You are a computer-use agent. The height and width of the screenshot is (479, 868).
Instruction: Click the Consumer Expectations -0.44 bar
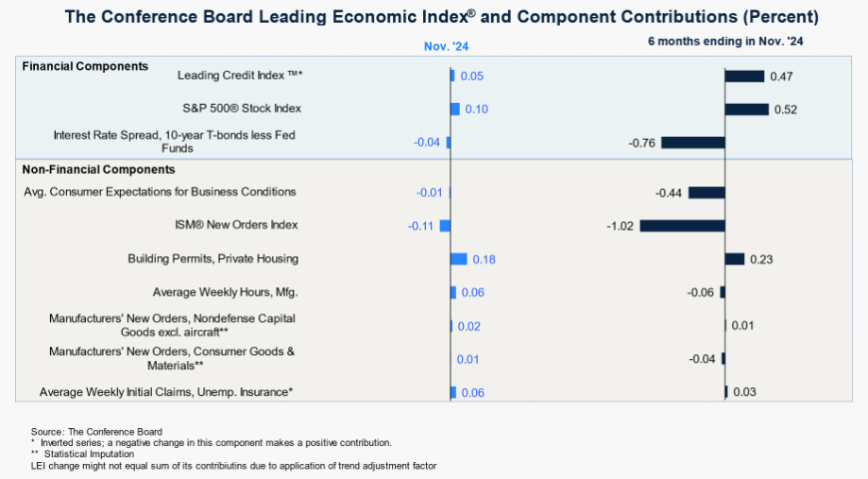tap(706, 193)
